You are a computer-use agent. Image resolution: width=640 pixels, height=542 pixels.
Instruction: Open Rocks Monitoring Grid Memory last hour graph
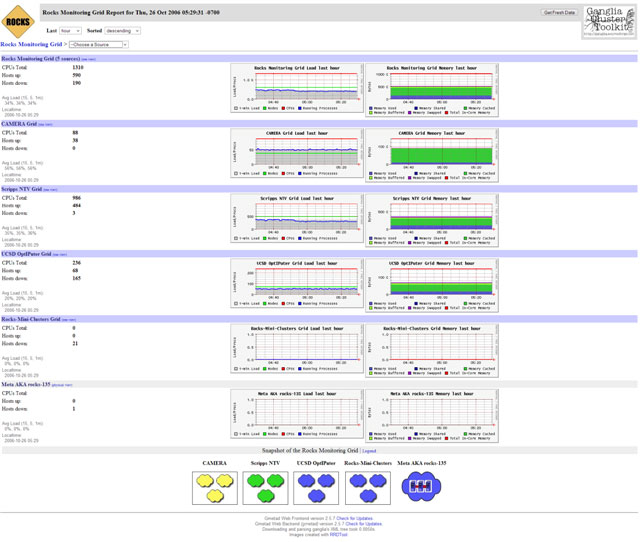tap(432, 90)
